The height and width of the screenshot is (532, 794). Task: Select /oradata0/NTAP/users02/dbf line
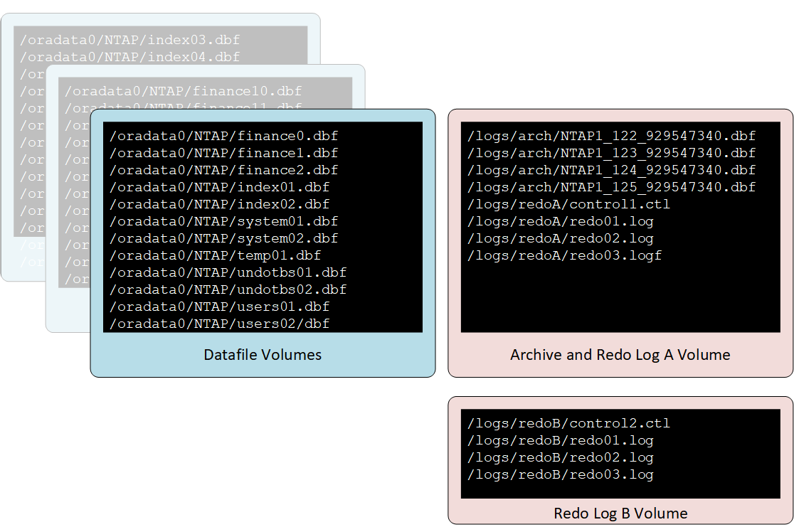pos(220,324)
